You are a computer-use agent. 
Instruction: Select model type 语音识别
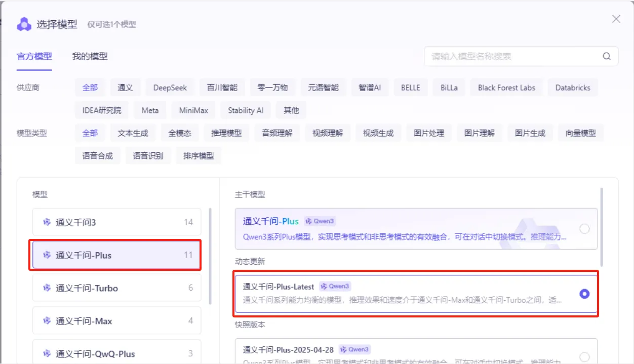coord(148,156)
